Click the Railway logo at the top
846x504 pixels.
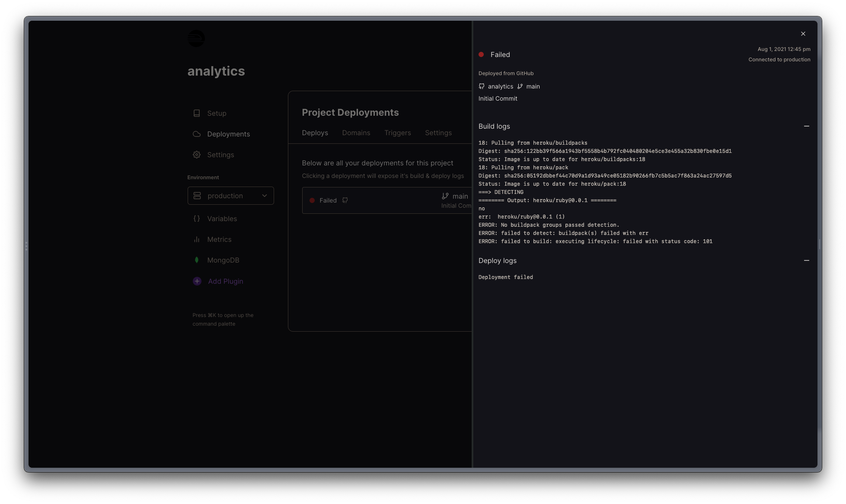(197, 38)
